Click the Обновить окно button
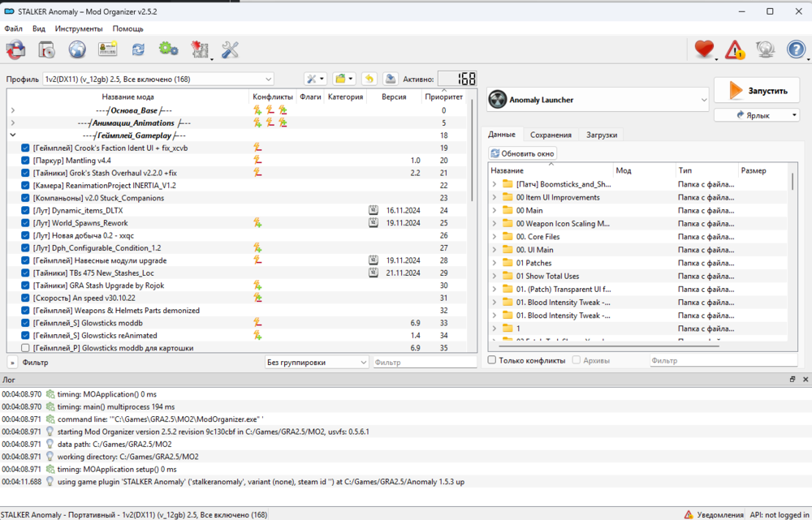Image resolution: width=812 pixels, height=520 pixels. click(522, 153)
